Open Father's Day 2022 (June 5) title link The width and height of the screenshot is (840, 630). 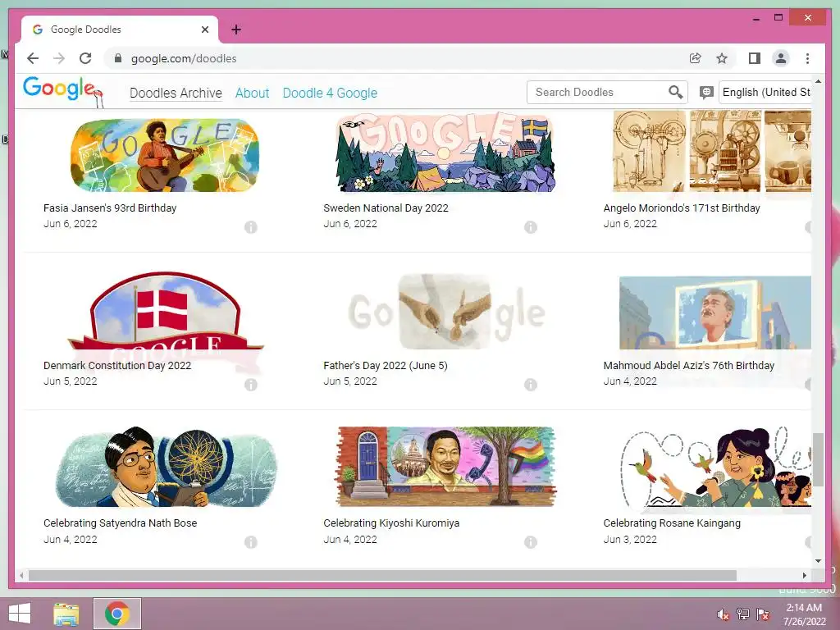coord(386,365)
